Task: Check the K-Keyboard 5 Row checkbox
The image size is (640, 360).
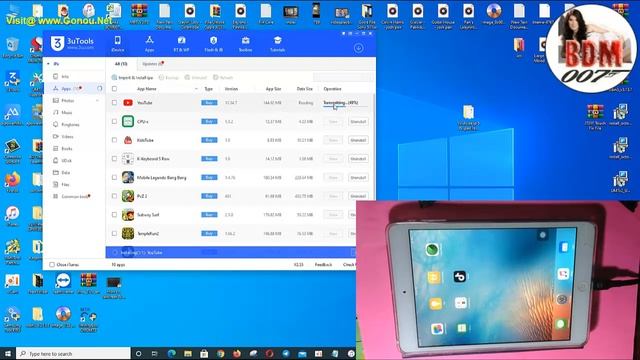Action: [114, 159]
